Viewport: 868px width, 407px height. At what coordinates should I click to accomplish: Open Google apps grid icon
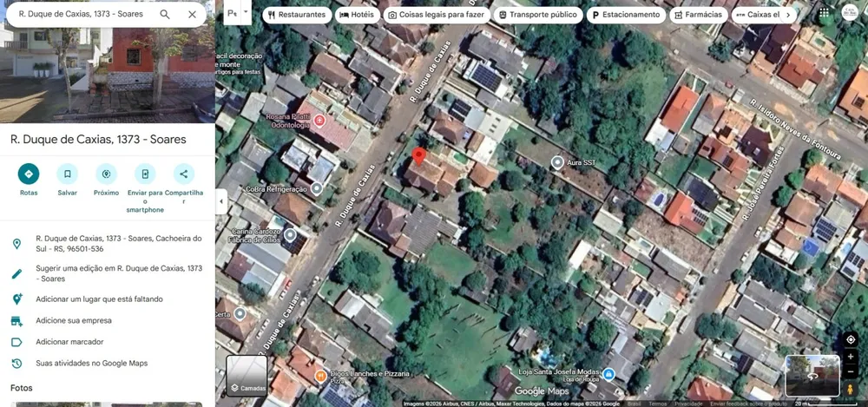[825, 13]
